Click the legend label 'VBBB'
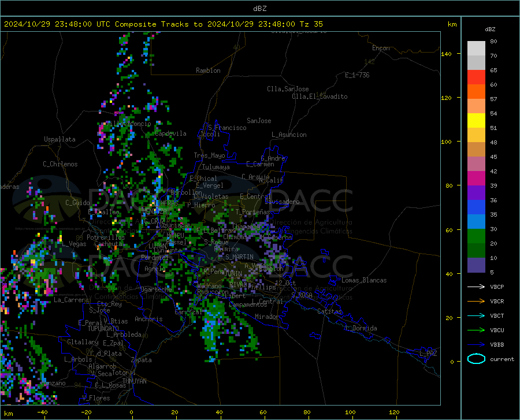Viewport: 520px width, 420px height. [497, 345]
